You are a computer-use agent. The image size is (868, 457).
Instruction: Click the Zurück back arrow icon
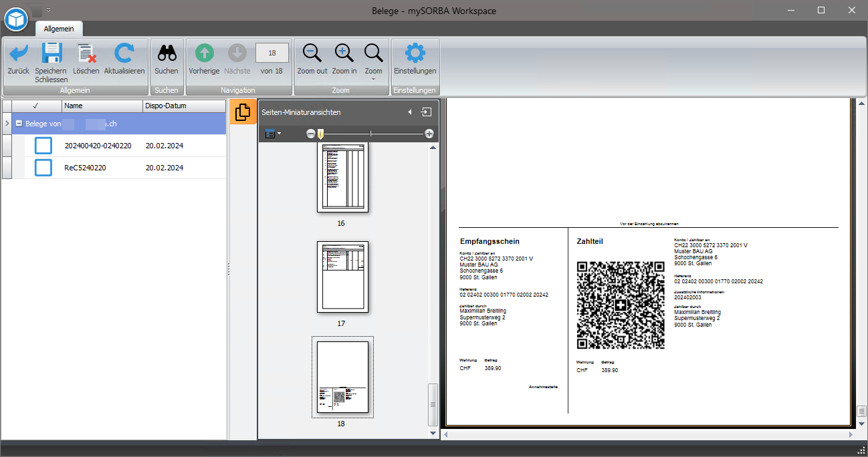point(18,53)
